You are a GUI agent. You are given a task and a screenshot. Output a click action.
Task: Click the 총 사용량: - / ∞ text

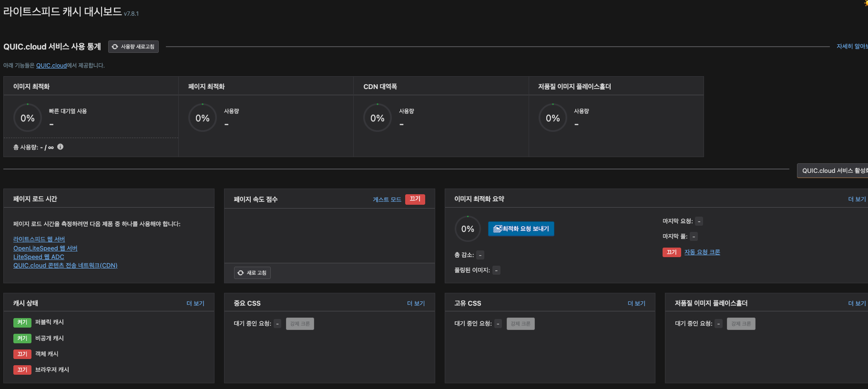pos(33,148)
